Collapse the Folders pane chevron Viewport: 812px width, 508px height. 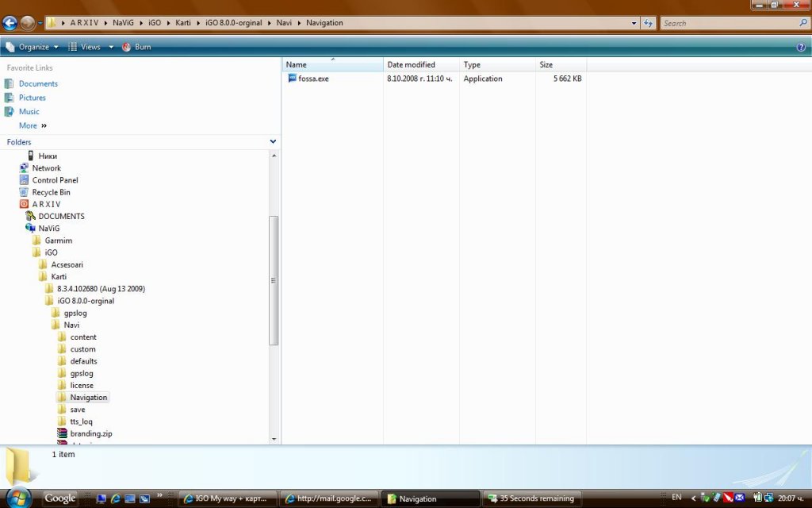coord(273,142)
